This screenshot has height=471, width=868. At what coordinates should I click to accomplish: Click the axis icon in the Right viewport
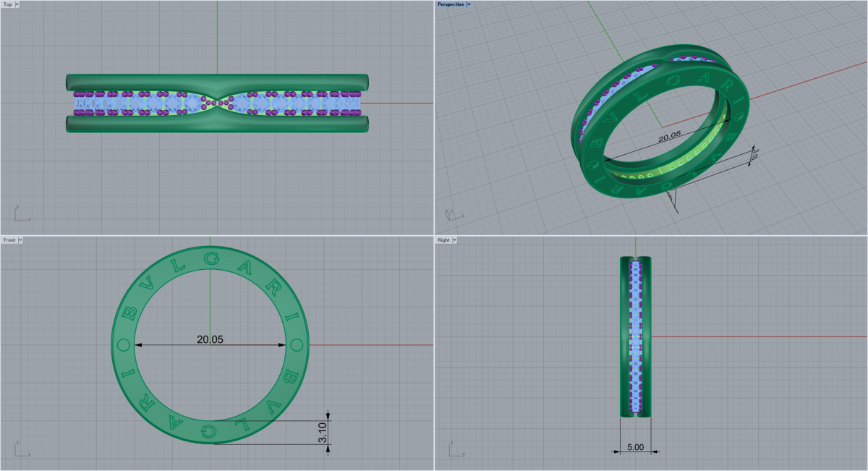point(454,449)
